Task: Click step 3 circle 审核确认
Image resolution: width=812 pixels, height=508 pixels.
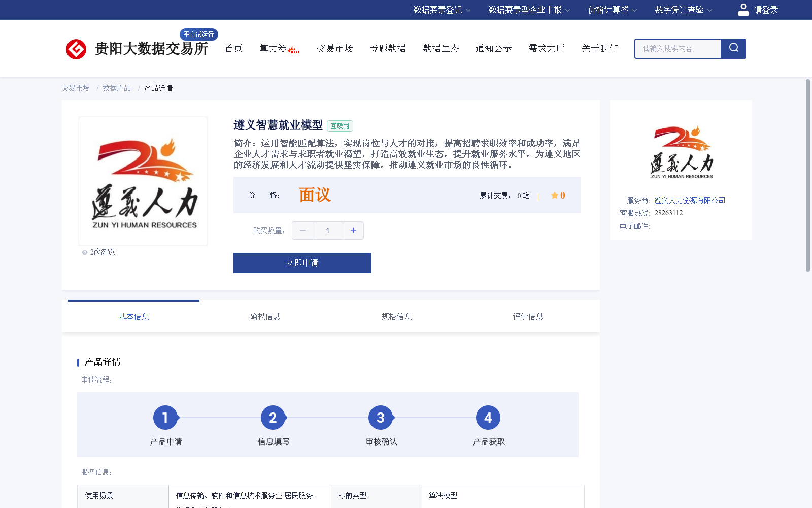Action: point(381,418)
